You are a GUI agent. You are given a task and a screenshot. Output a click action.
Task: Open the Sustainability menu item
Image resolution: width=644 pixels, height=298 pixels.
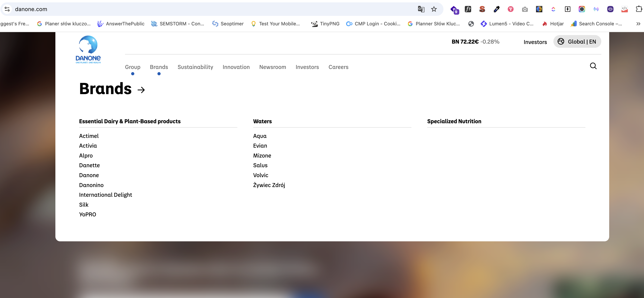tap(195, 67)
